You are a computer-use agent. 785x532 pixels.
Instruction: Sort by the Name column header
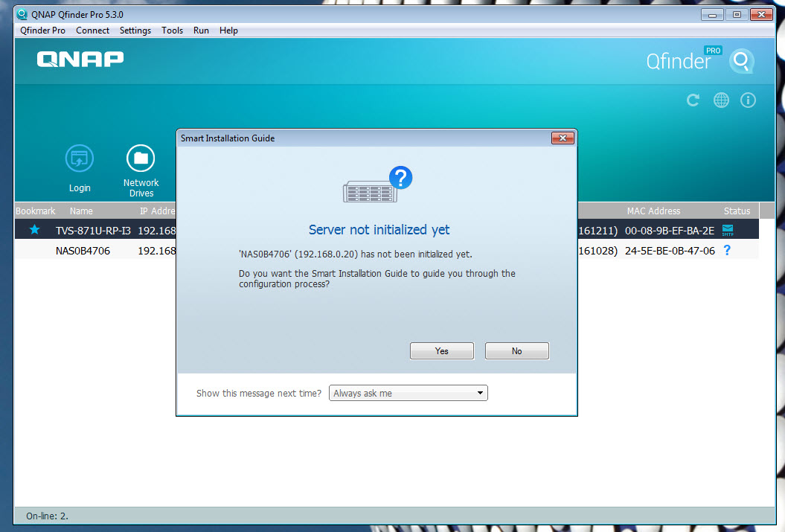(81, 211)
